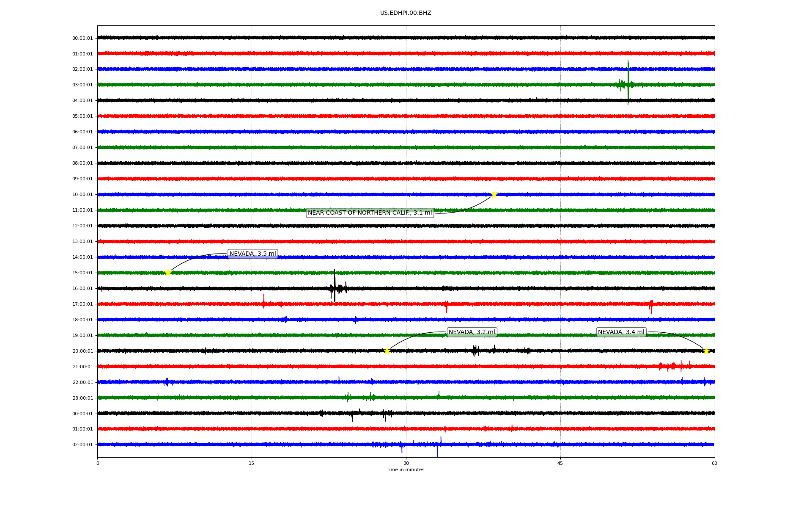Screen dimensions: 812x508
Task: Click the star under the NEVADA 3.2 ml arrow
Action: tap(387, 351)
